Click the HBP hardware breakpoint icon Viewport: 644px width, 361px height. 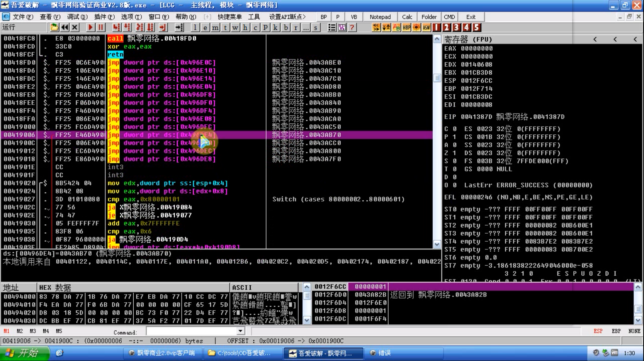click(406, 27)
